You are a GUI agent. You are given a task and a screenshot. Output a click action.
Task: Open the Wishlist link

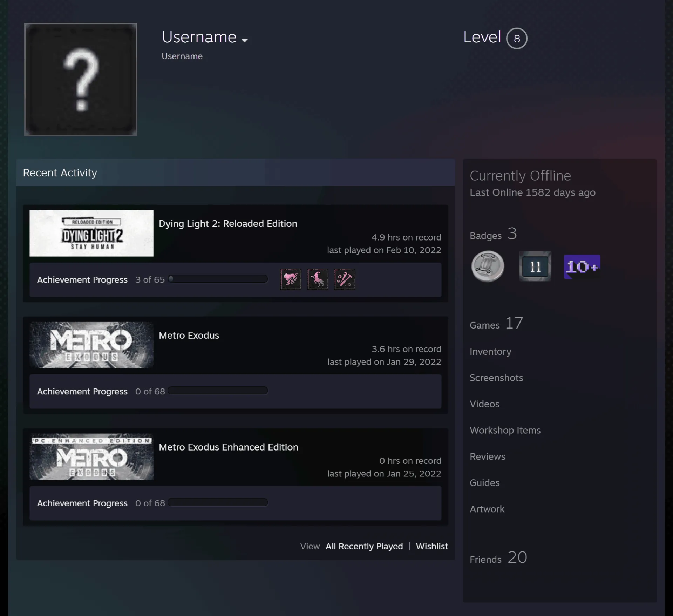(x=432, y=546)
